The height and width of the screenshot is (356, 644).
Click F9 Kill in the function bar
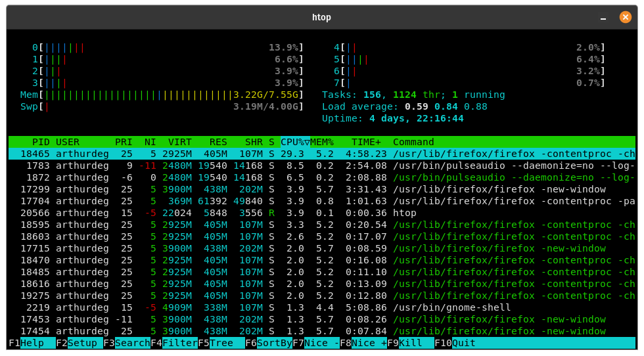pyautogui.click(x=411, y=343)
